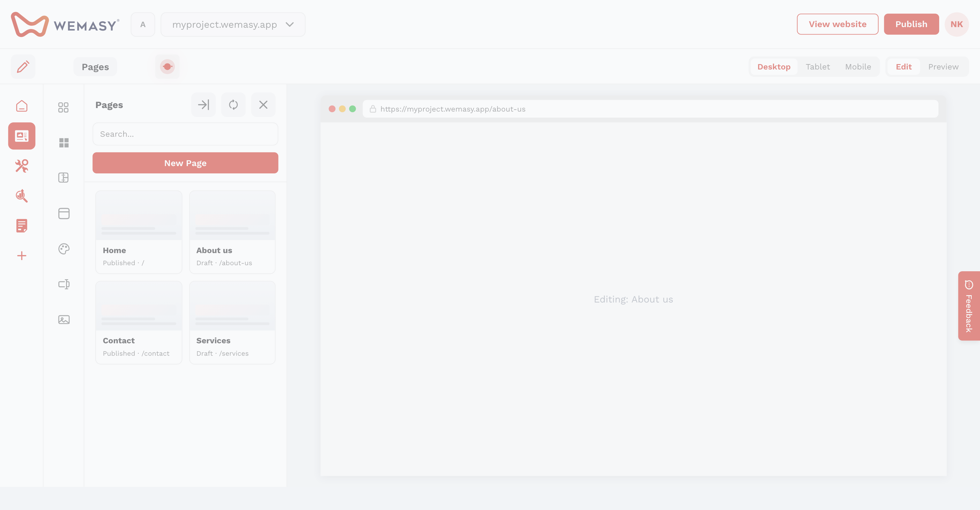The height and width of the screenshot is (510, 980).
Task: Open the tools wrench sidebar icon
Action: [22, 166]
